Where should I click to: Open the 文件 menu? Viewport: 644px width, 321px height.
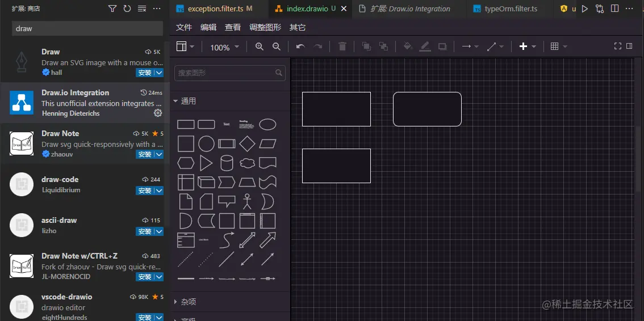[x=184, y=27]
